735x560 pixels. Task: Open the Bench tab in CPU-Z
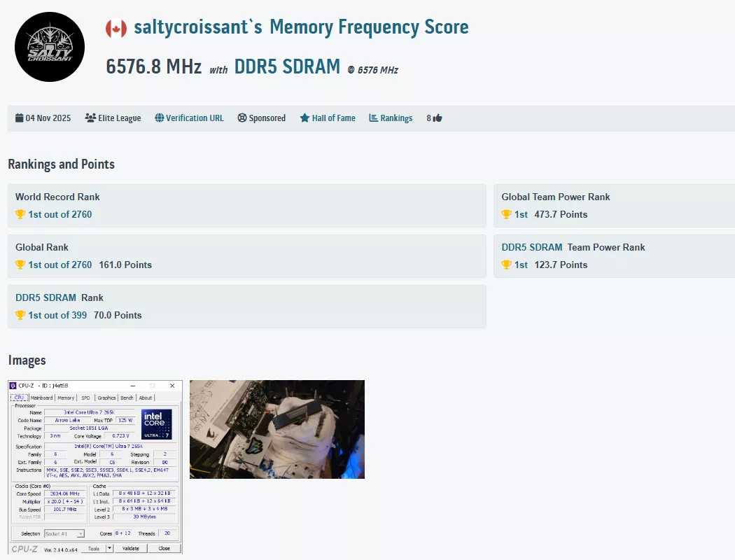pos(127,397)
